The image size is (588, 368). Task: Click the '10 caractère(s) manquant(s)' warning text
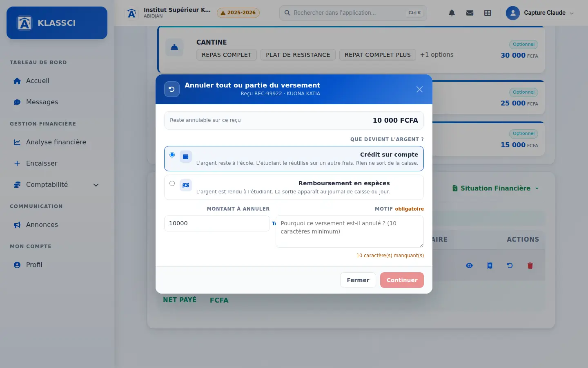coord(390,256)
